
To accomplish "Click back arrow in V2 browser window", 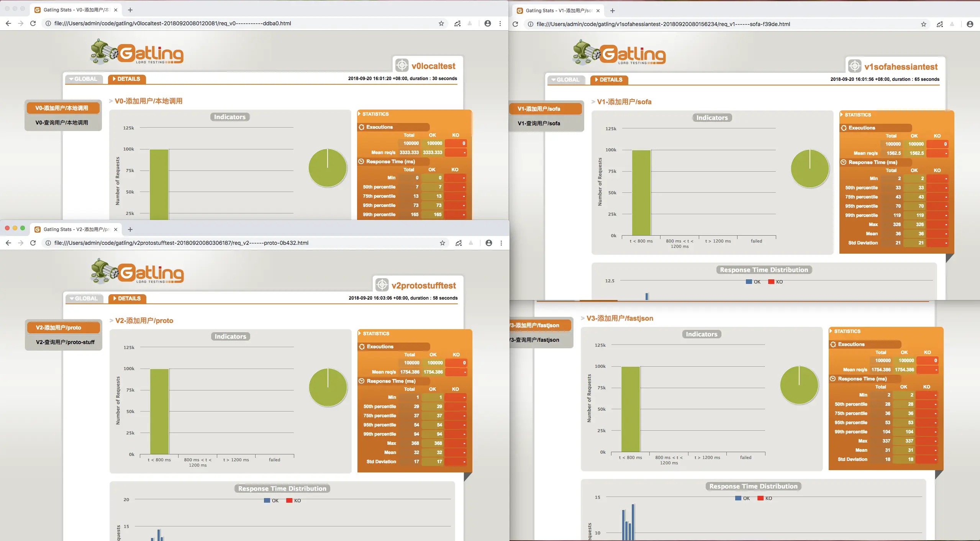I will point(8,243).
